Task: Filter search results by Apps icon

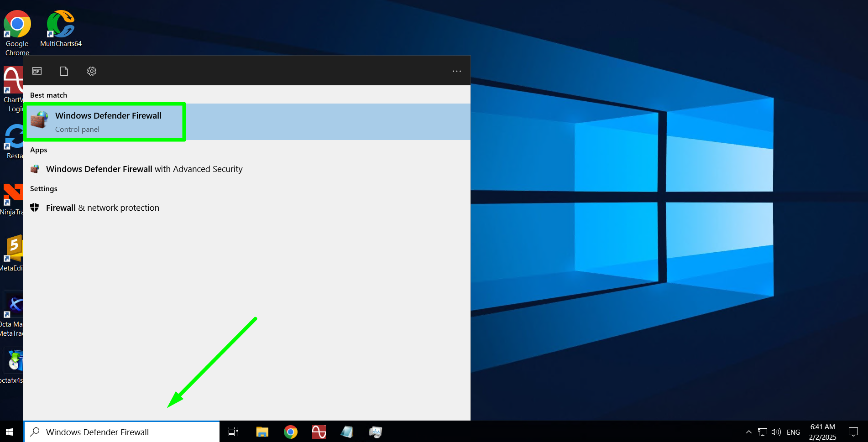Action: 37,71
